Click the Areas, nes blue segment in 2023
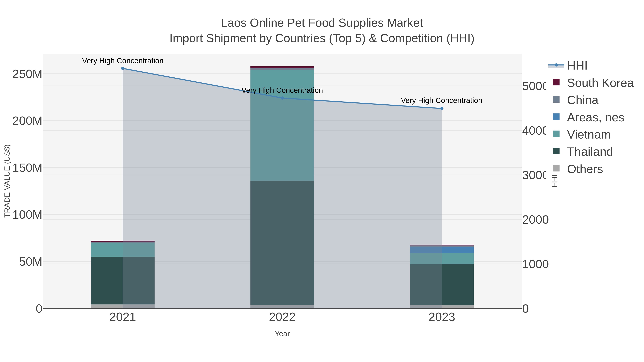The height and width of the screenshot is (362, 644). click(442, 250)
